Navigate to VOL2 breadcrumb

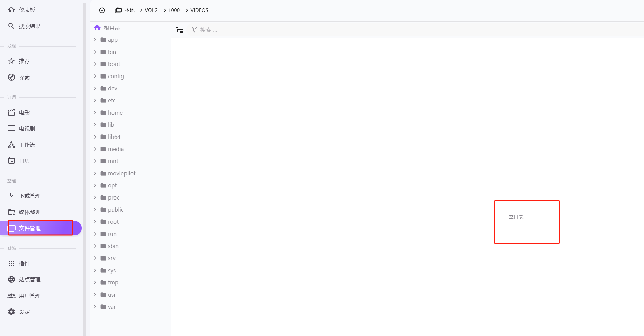(151, 10)
